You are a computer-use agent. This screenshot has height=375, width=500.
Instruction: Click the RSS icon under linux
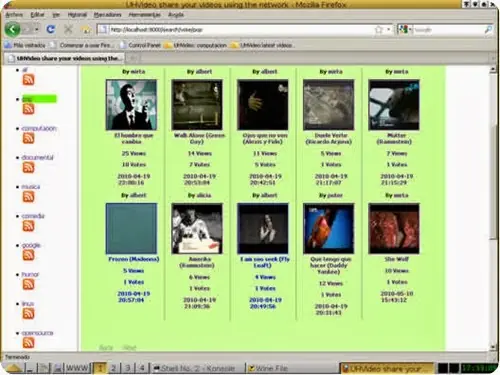28,314
